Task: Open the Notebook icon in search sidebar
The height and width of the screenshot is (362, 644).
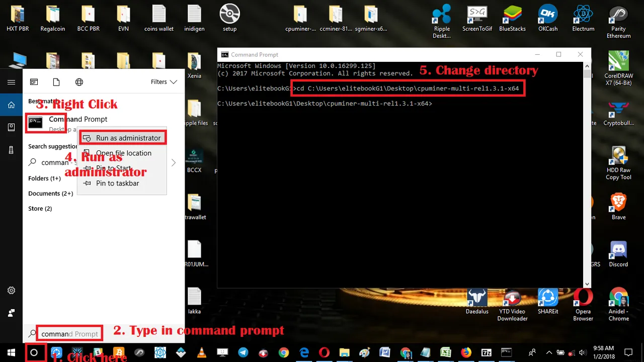Action: click(11, 127)
